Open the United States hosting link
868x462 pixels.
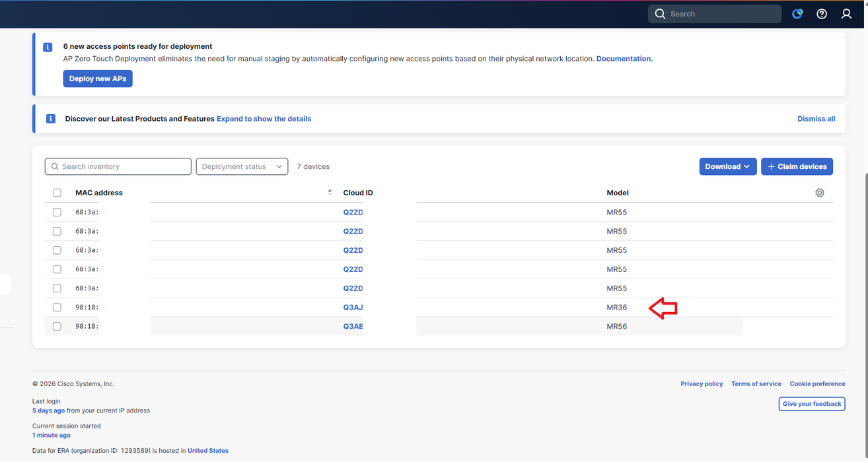point(208,451)
